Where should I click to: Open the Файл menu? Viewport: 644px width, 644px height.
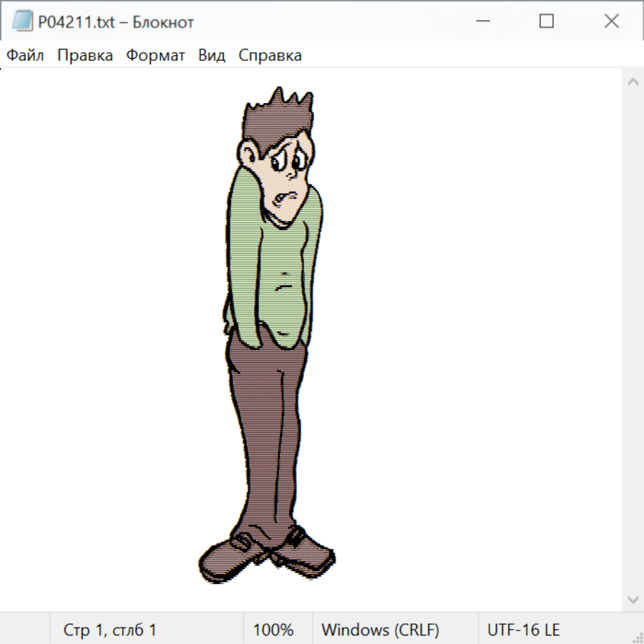(26, 55)
